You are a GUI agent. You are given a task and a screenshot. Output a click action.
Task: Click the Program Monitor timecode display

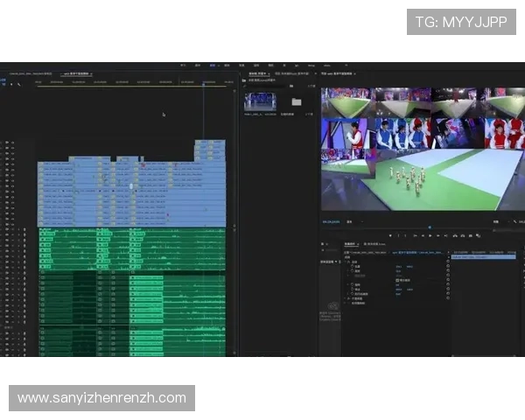[x=332, y=223]
